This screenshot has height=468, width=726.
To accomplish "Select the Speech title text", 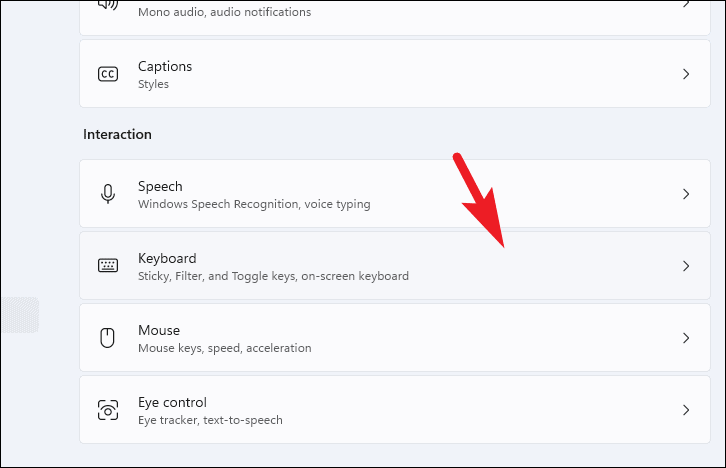I will pos(160,186).
